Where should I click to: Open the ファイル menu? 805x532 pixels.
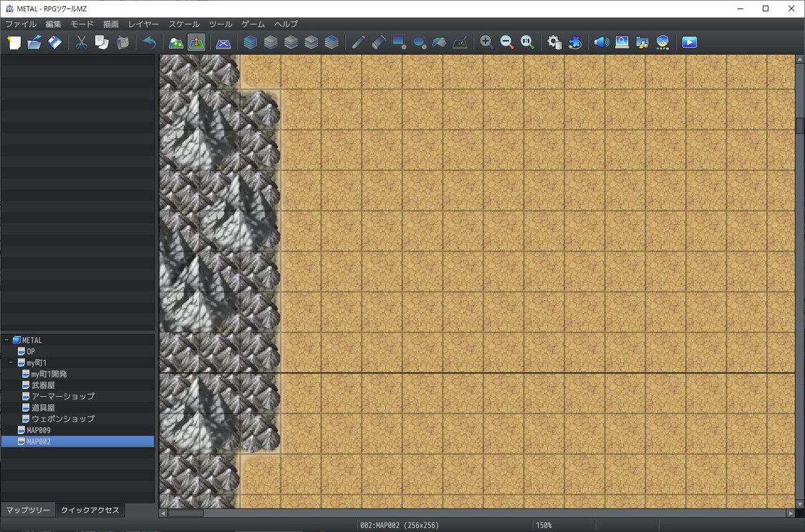21,24
